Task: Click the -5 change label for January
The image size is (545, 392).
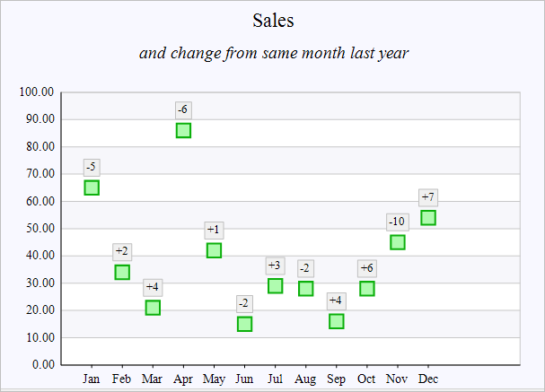Action: pyautogui.click(x=92, y=167)
